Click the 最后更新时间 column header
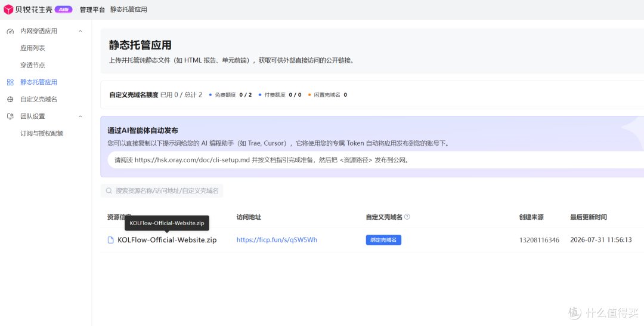This screenshot has height=326, width=644. click(x=589, y=217)
